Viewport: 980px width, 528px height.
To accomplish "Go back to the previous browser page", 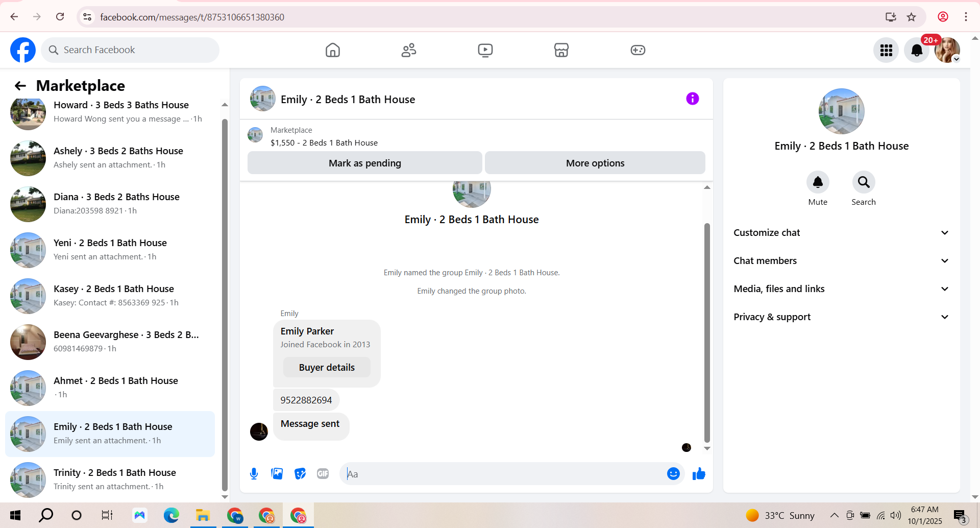I will (x=14, y=17).
